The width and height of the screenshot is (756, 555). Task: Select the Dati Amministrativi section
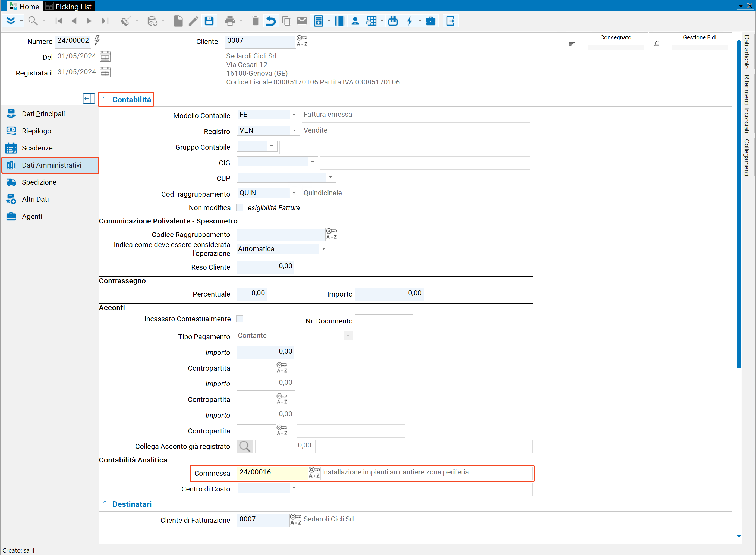(x=51, y=165)
